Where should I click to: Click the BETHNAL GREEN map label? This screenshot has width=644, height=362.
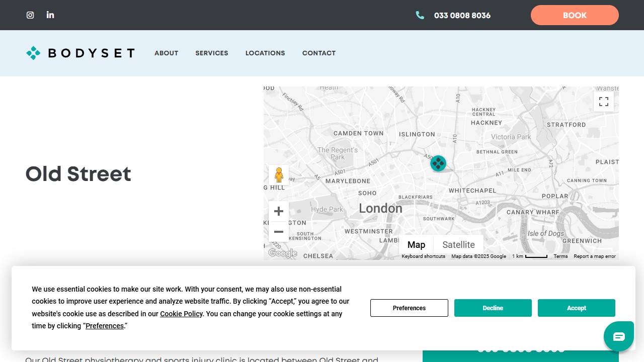click(497, 152)
